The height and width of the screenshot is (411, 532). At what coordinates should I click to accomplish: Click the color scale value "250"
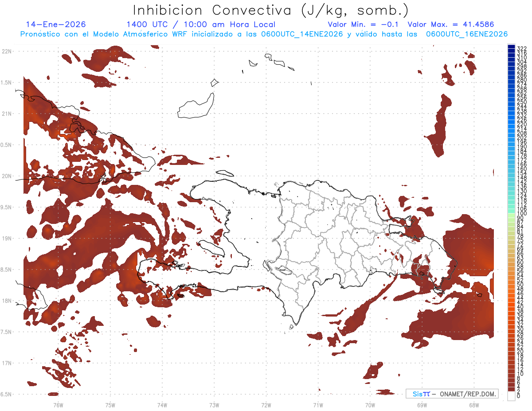coord(522,102)
